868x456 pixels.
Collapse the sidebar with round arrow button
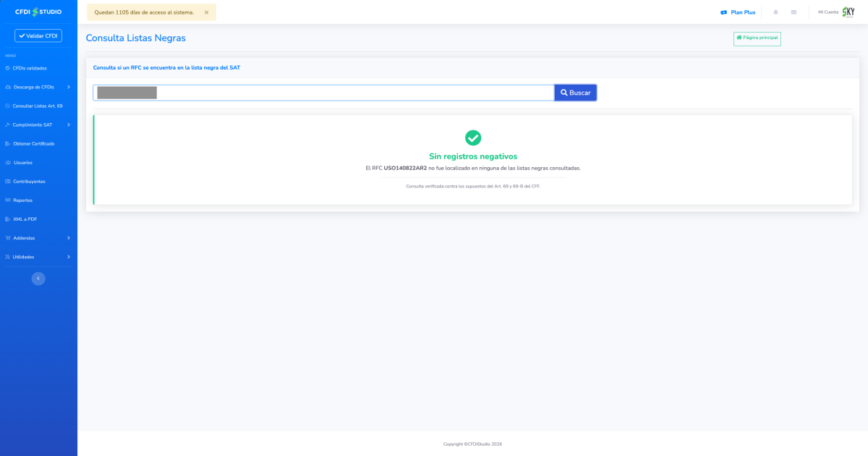coord(38,279)
